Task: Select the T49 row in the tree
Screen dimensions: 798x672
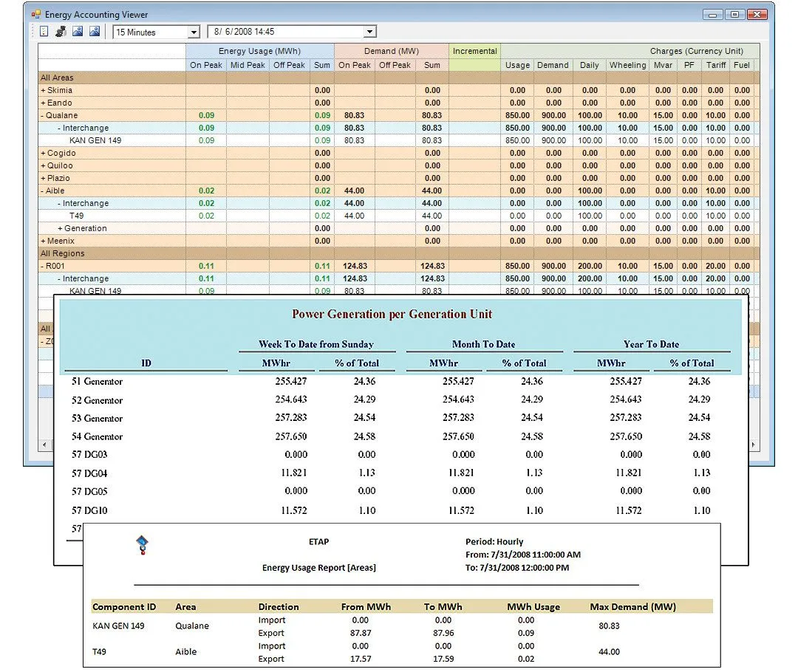Action: 76,216
